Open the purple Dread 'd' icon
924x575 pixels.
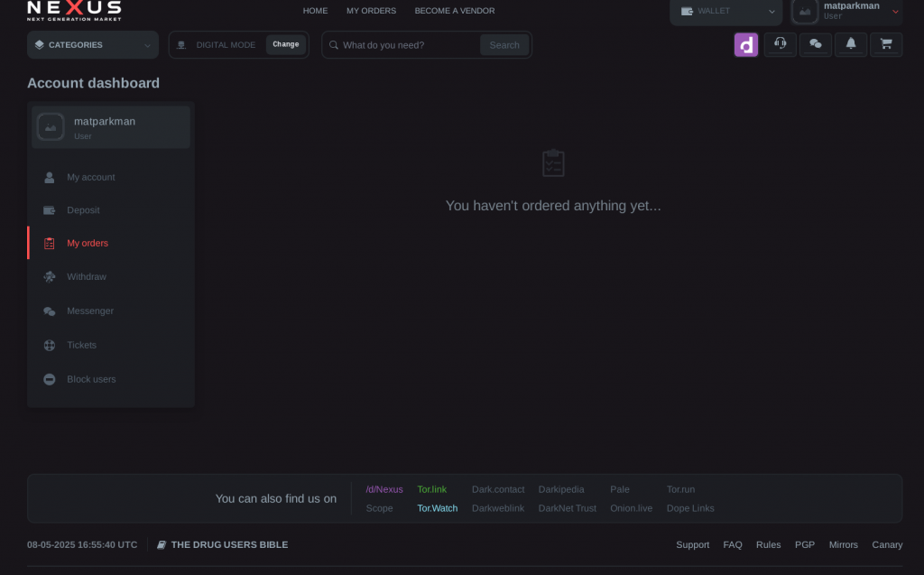[x=746, y=45]
